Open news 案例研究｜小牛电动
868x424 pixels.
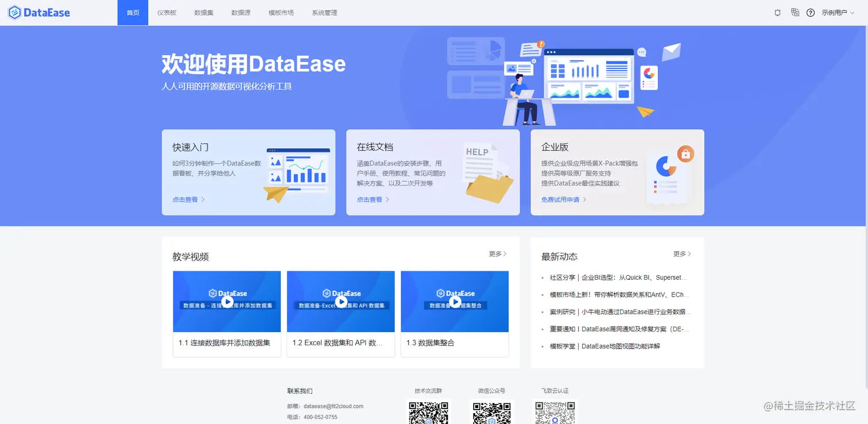click(x=620, y=312)
